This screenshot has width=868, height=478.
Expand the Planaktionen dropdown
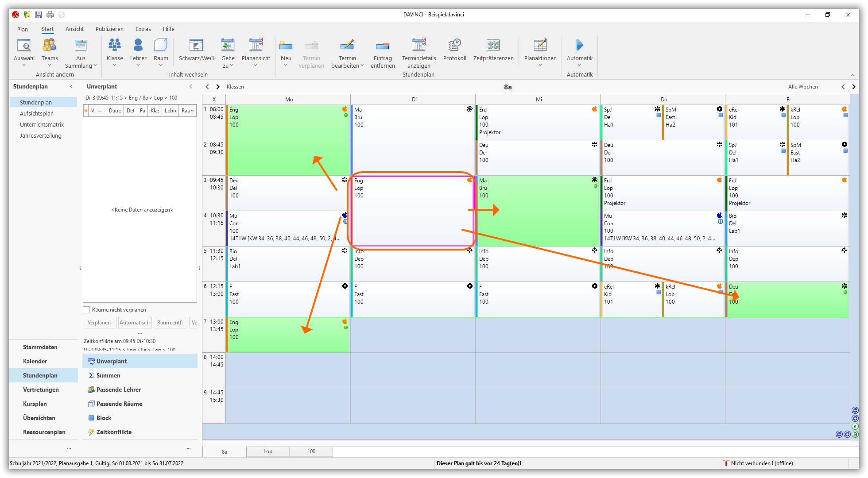[x=540, y=66]
